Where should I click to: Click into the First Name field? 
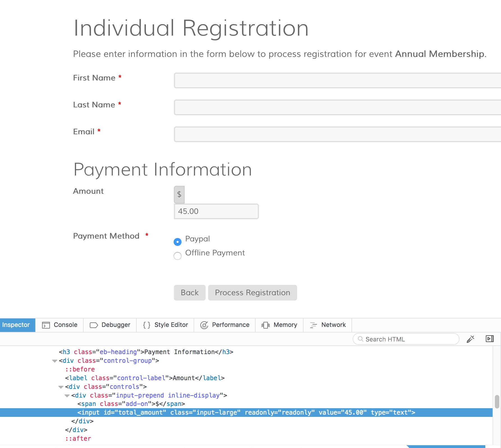pyautogui.click(x=337, y=81)
